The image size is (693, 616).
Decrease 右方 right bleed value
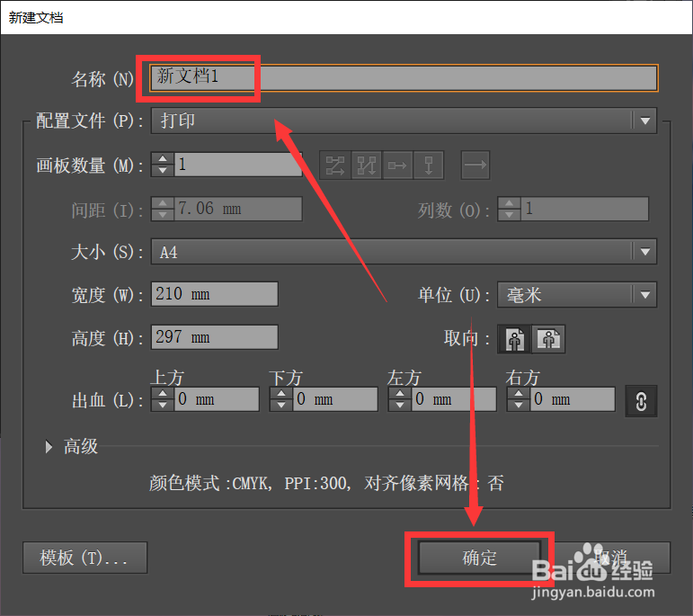pos(519,405)
